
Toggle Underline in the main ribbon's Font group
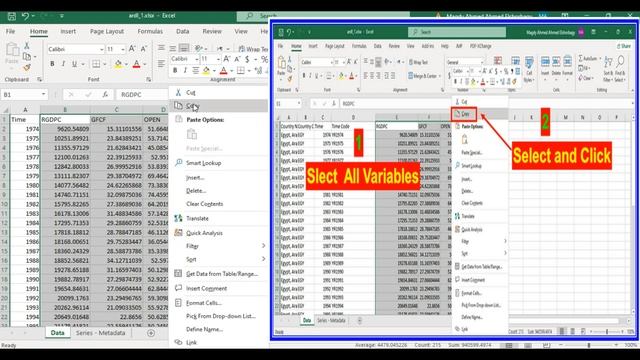pyautogui.click(x=74, y=64)
